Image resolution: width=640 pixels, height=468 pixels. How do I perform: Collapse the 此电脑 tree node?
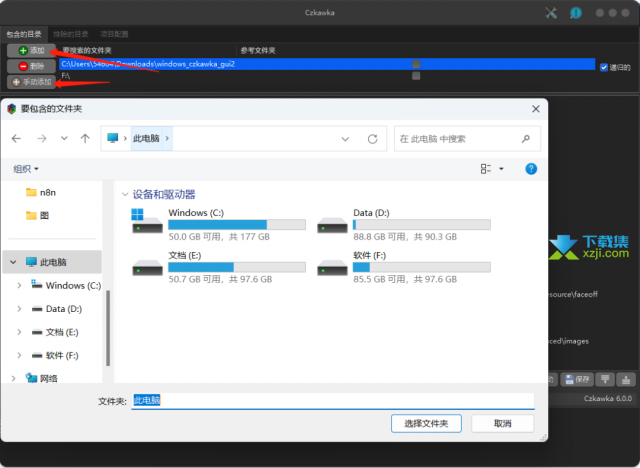[x=13, y=262]
